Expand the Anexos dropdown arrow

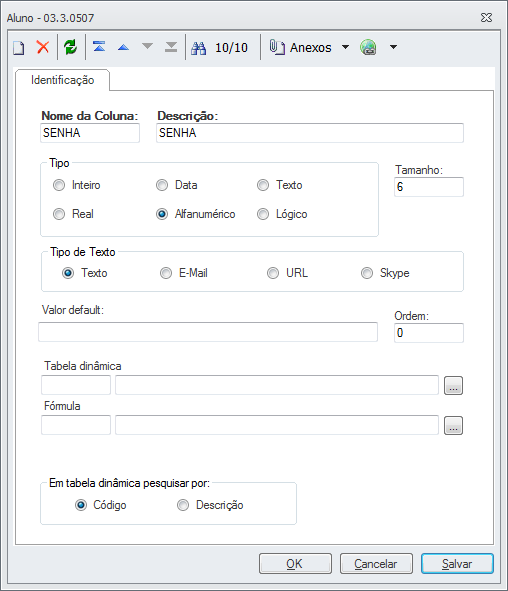pyautogui.click(x=345, y=47)
